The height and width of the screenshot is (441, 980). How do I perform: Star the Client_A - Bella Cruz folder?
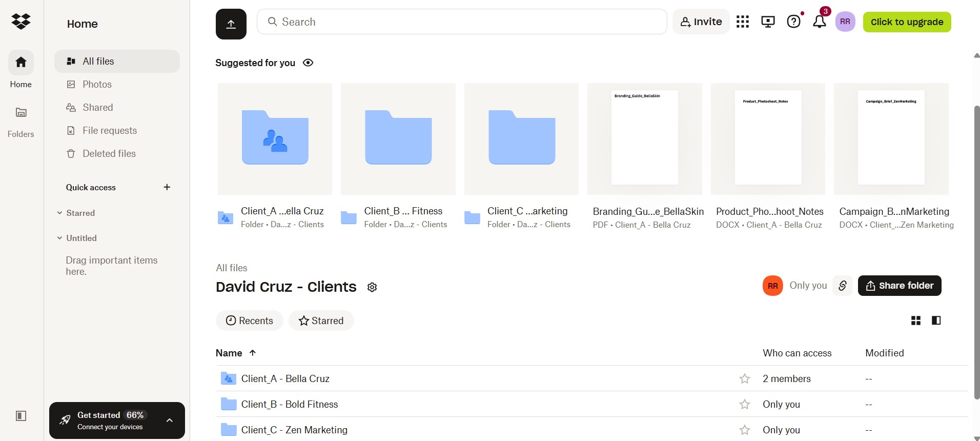tap(745, 378)
